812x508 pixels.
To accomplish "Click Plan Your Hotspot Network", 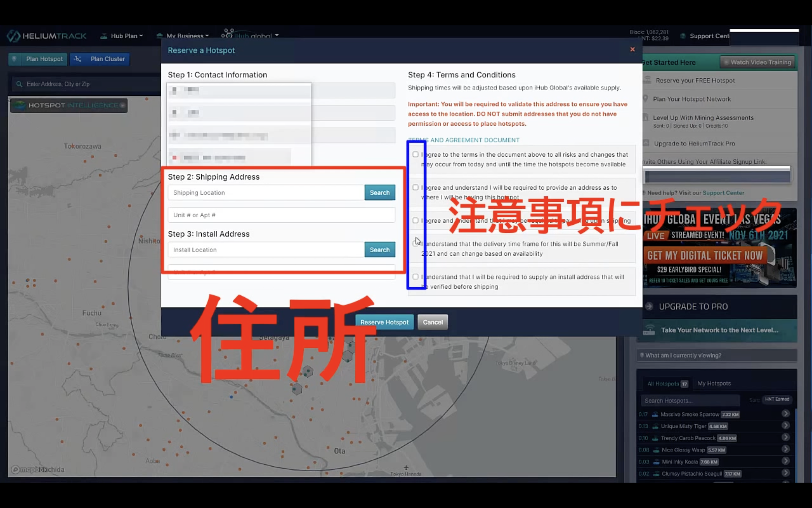I will coord(692,99).
